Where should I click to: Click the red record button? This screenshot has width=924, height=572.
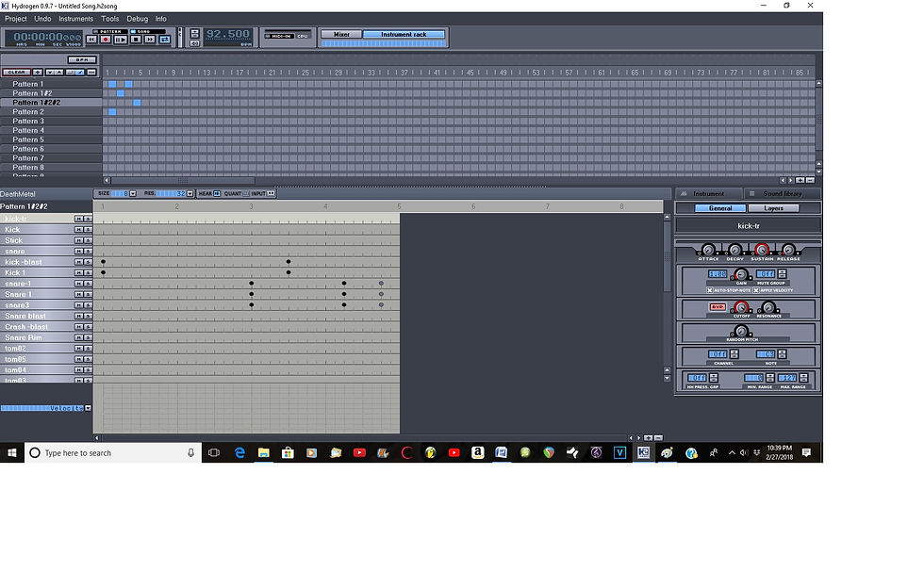tap(106, 40)
